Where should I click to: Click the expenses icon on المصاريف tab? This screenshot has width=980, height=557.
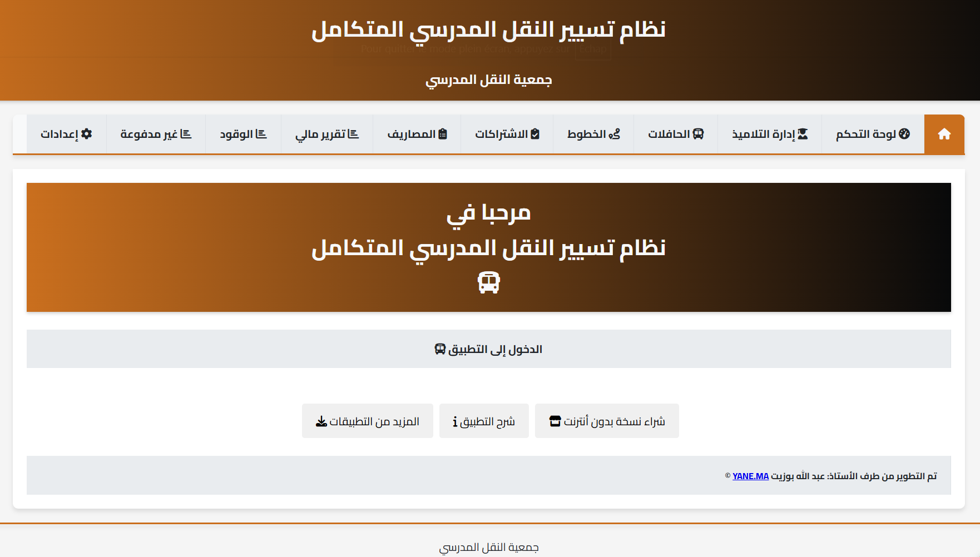(442, 133)
